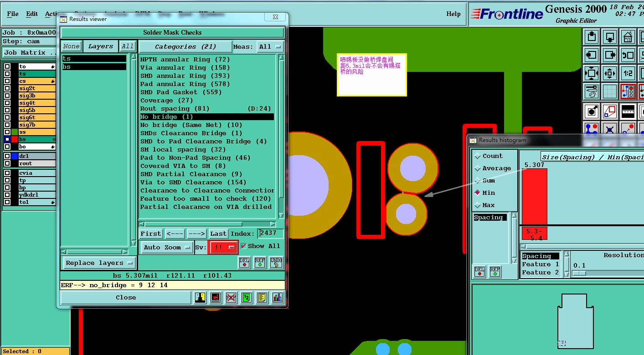The image size is (644, 355).
Task: Click the pan left arrow icon
Action: (x=591, y=55)
